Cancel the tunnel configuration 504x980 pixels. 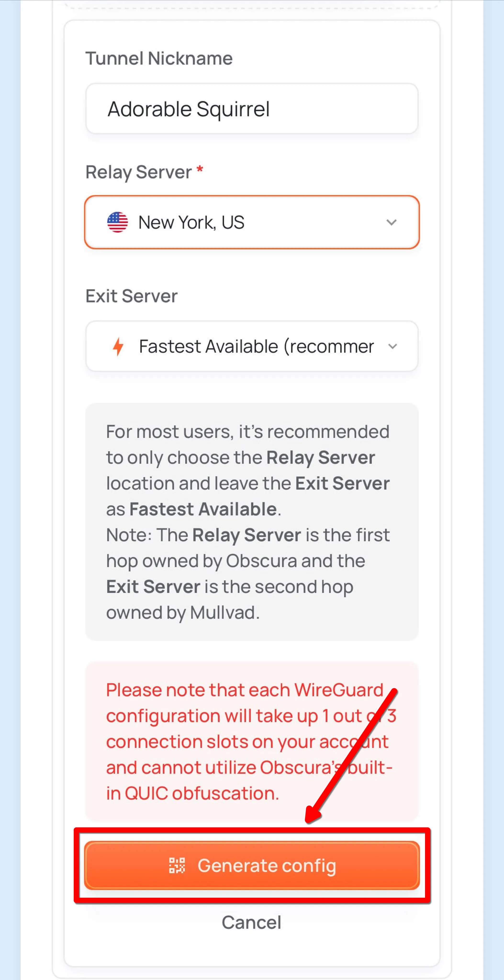tap(252, 923)
